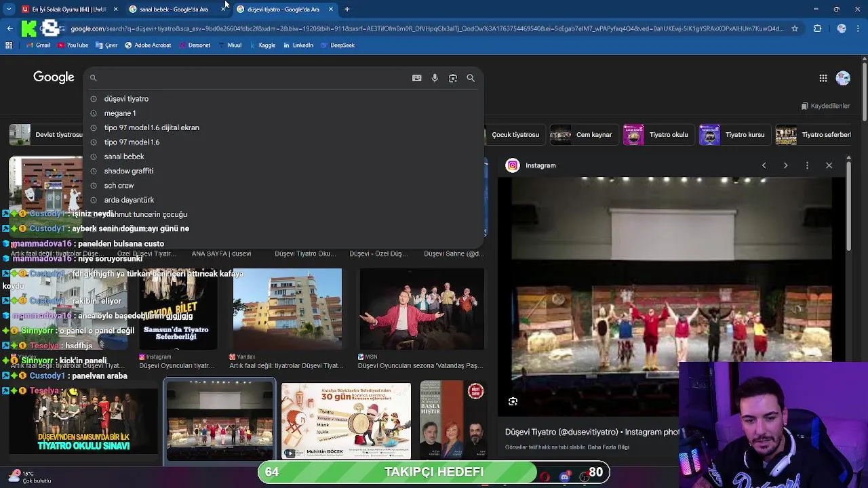This screenshot has width=868, height=488.
Task: Select suggestion 'shadow graffiti'
Action: [283, 171]
